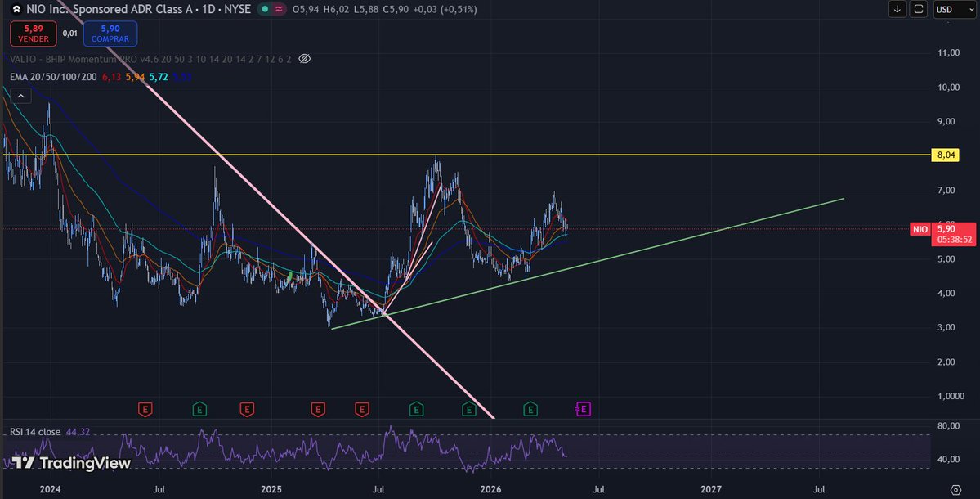Click the NIO Inc. Sponsored ADR symbol title

pyautogui.click(x=110, y=9)
